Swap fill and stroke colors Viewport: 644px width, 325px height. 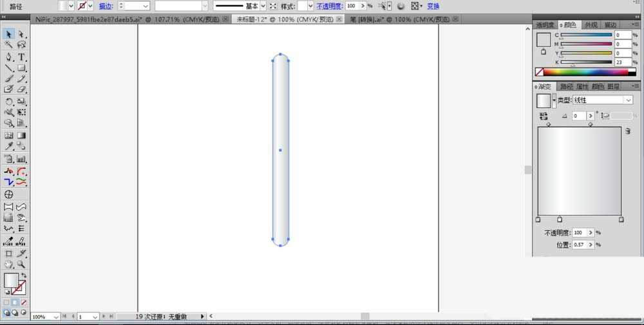(x=23, y=275)
